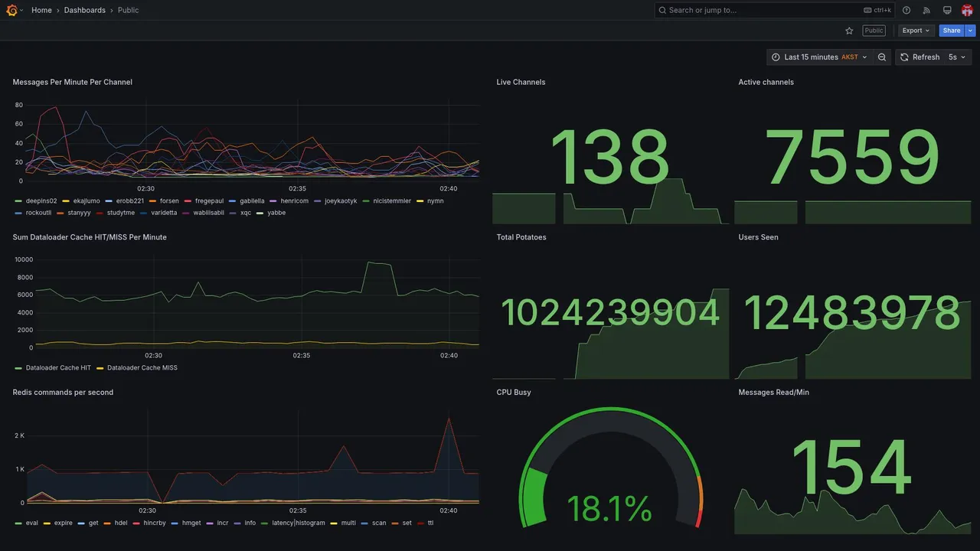This screenshot has height=551, width=980.
Task: Expand the Share button arrow options
Action: pos(970,31)
